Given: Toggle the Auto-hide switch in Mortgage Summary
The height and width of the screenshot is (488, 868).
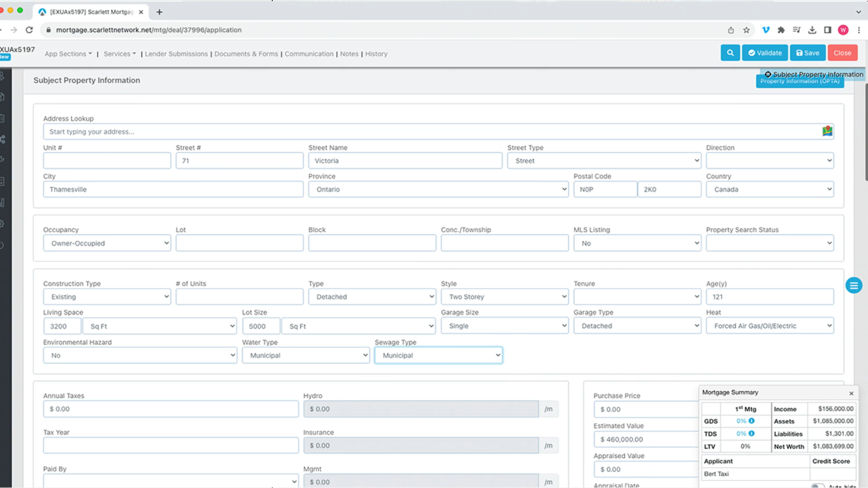Looking at the screenshot, I should (817, 486).
